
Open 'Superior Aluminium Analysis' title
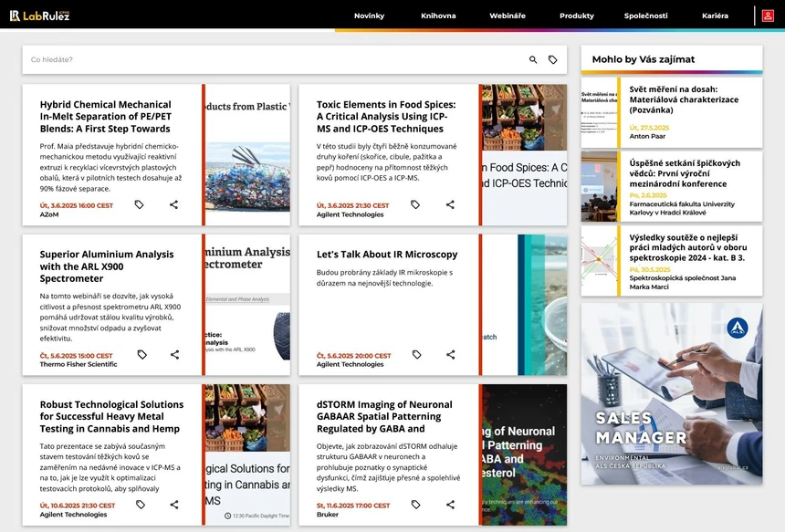click(x=107, y=266)
